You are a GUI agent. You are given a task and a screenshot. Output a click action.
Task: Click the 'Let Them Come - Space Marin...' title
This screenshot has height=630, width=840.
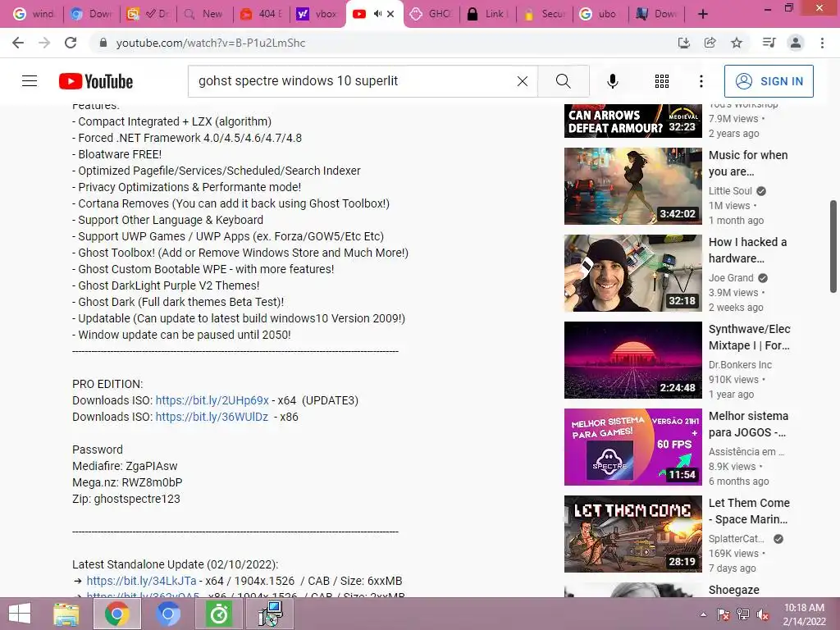tap(749, 511)
